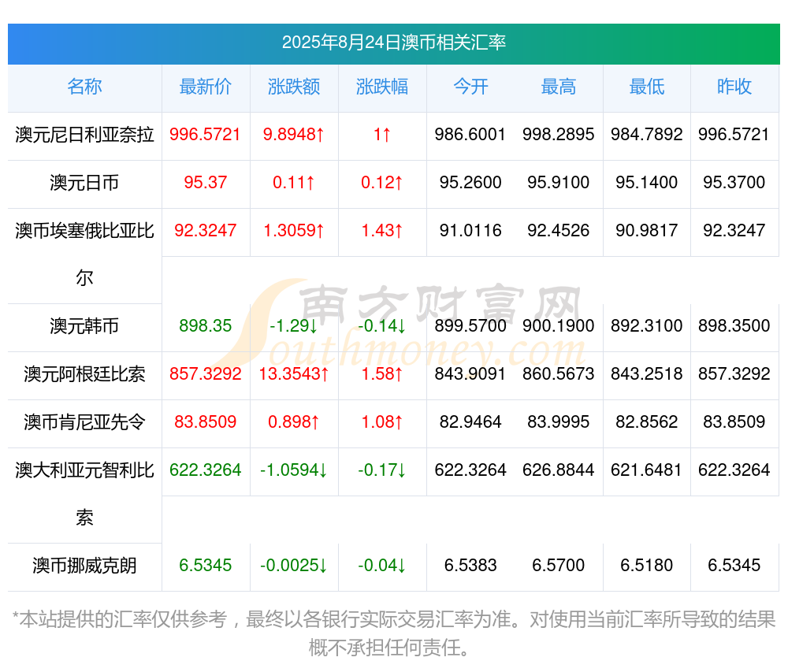Image resolution: width=788 pixels, height=672 pixels.
Task: Click change amount 9.8948↑
Action: [293, 135]
